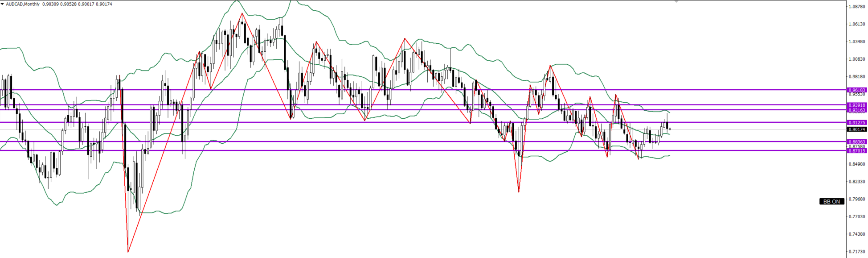Click the 0.87015 purple level label
868x258 pixels.
click(x=856, y=151)
